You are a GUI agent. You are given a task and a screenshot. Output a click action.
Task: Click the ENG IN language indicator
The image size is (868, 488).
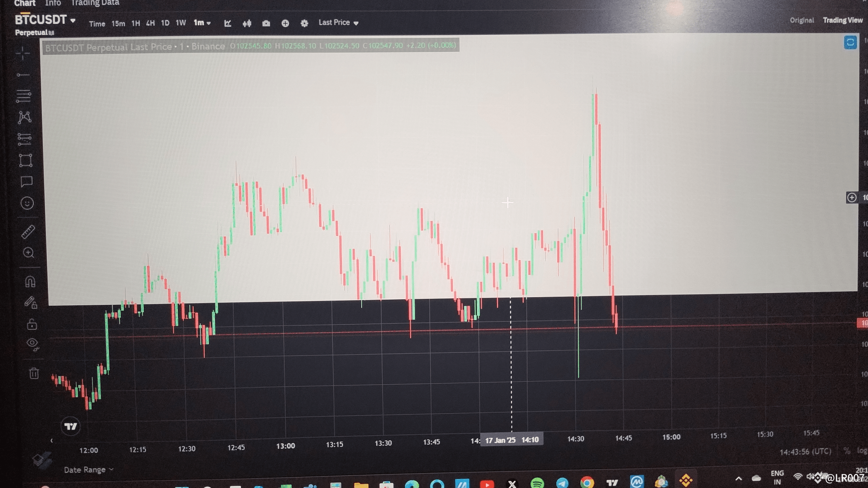click(x=777, y=478)
